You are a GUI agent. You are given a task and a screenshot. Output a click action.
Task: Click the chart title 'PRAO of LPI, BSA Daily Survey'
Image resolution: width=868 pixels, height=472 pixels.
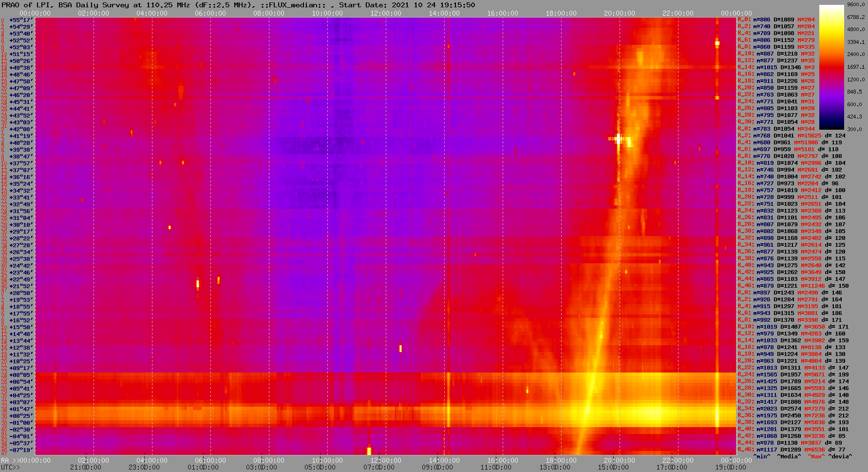pos(65,5)
